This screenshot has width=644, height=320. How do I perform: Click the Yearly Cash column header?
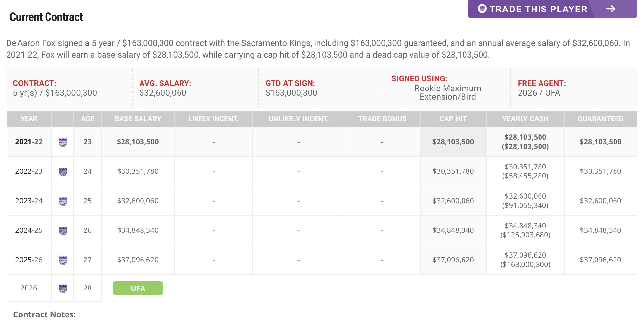point(525,119)
